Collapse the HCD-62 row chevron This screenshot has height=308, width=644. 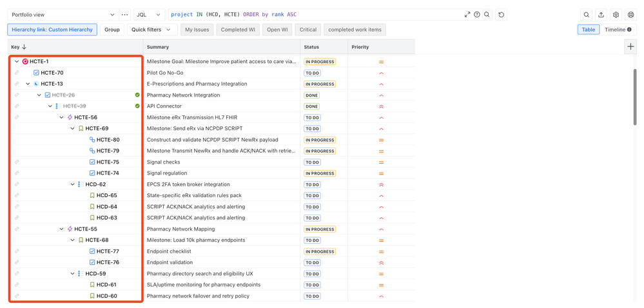coord(73,184)
